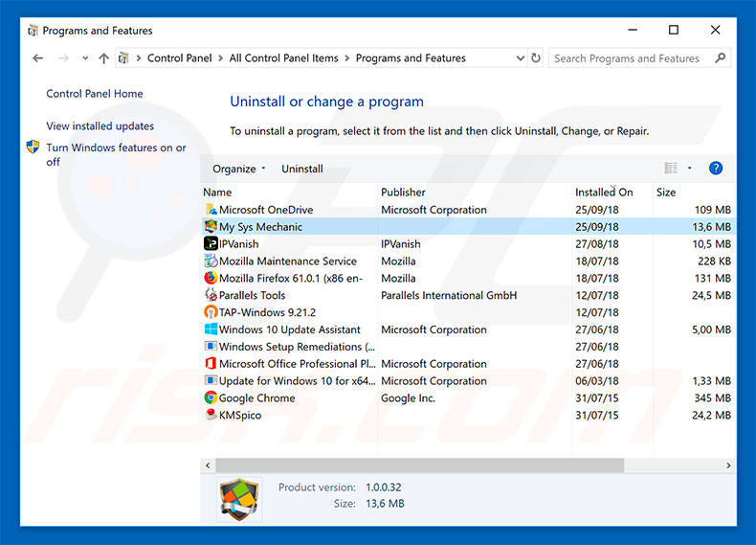
Task: Select the IPVanish program name
Action: coord(238,244)
